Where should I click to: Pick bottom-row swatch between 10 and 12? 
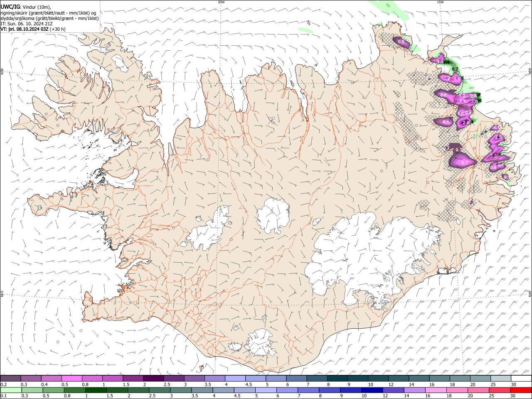[372, 390]
